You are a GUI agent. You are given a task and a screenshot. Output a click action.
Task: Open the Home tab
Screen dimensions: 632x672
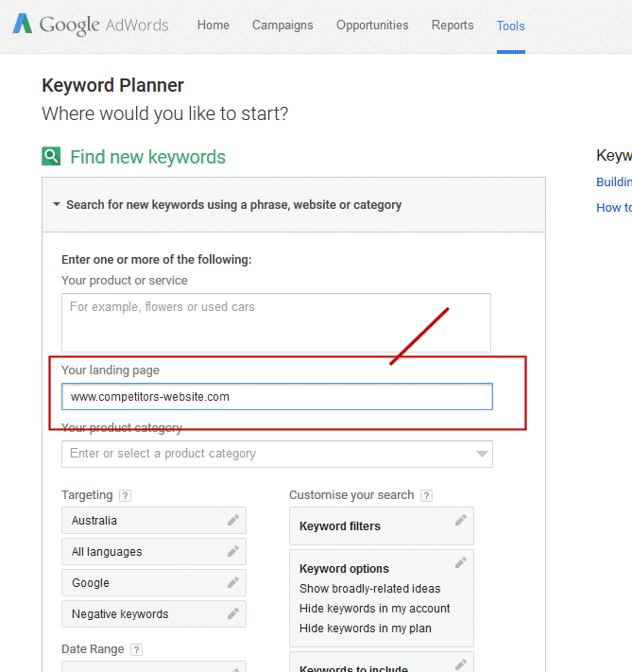click(x=213, y=26)
